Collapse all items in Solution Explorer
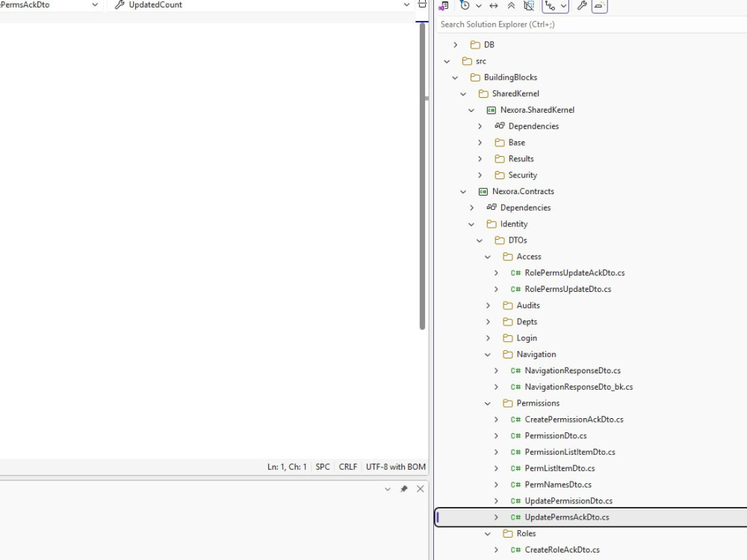The height and width of the screenshot is (560, 747). coord(511,6)
